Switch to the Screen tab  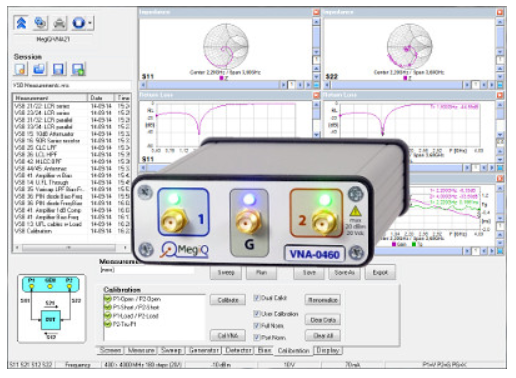click(x=110, y=350)
